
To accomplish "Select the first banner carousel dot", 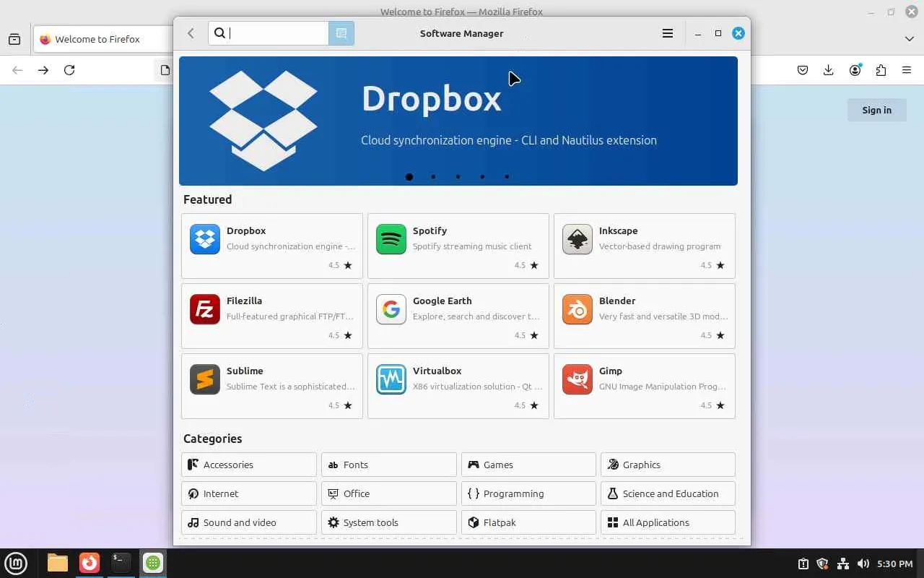I will point(409,176).
